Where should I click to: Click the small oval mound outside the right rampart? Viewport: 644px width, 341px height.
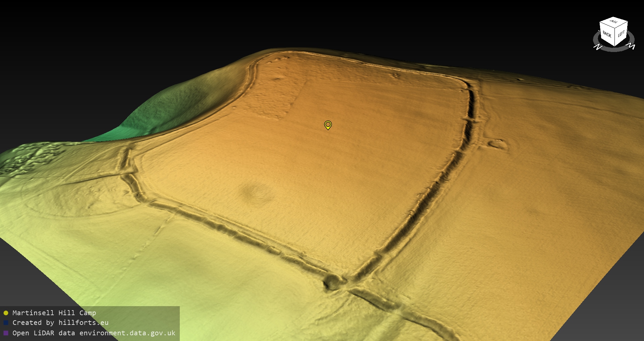click(497, 144)
